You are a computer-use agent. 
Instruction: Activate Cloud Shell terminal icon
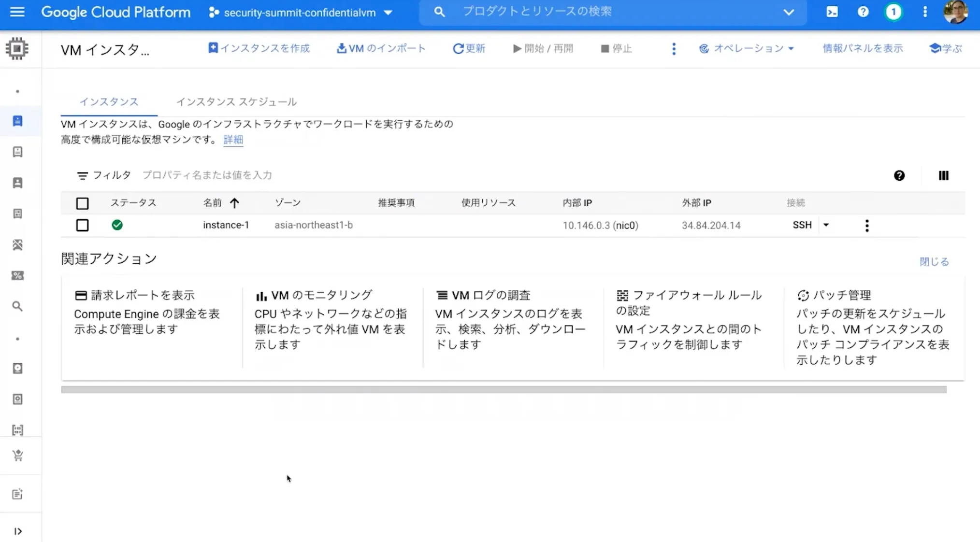(x=832, y=12)
